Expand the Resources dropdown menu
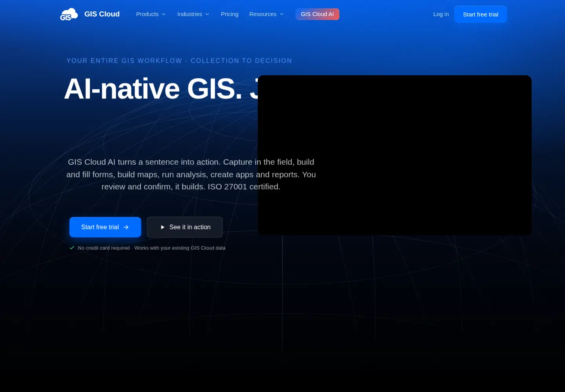This screenshot has height=392, width=565. (x=266, y=14)
